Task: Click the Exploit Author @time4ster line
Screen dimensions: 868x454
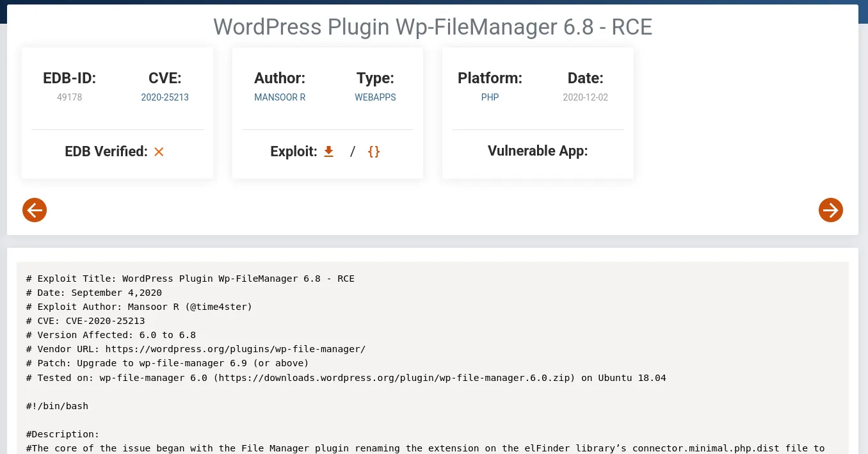Action: tap(140, 307)
